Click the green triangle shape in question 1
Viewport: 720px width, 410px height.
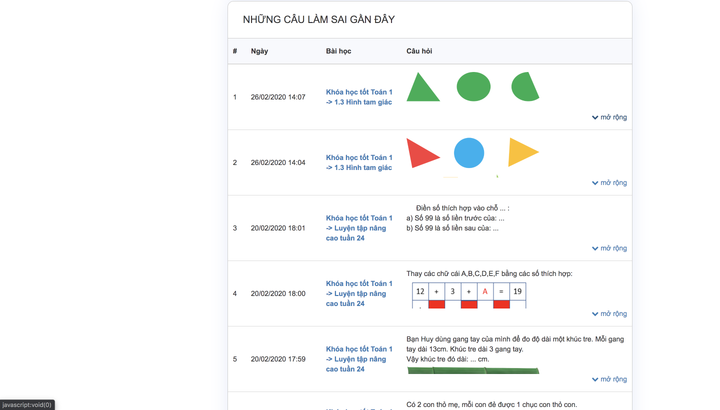coord(423,89)
